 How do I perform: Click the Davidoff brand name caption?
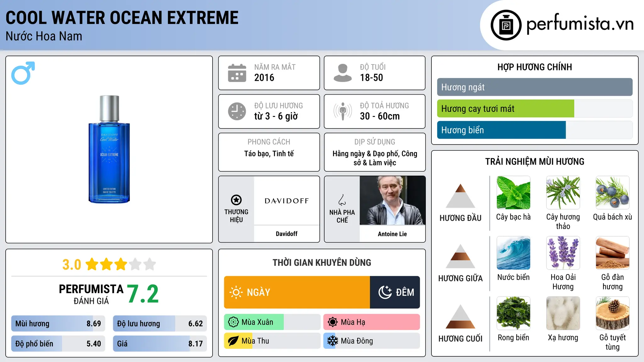(x=286, y=234)
